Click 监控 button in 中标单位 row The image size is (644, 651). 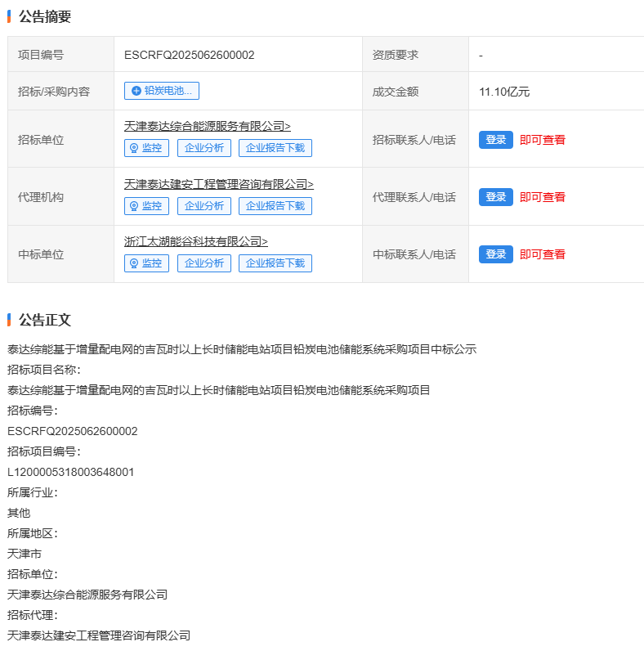(x=146, y=263)
